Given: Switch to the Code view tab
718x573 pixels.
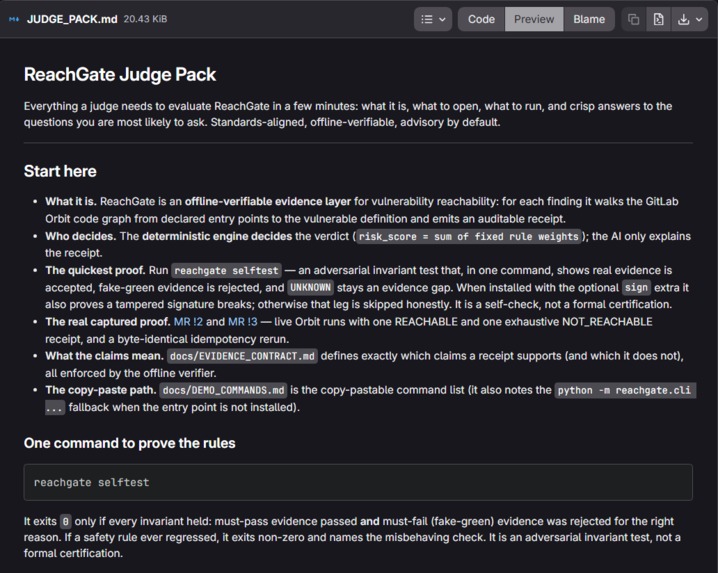Looking at the screenshot, I should coord(481,19).
